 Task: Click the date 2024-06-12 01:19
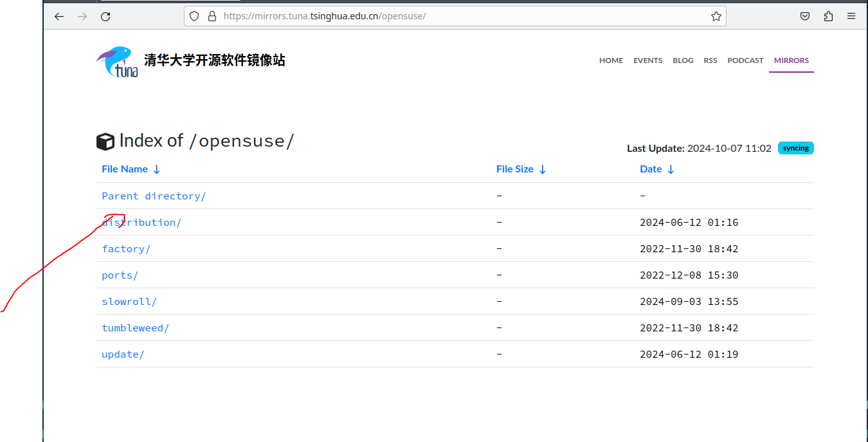(689, 355)
